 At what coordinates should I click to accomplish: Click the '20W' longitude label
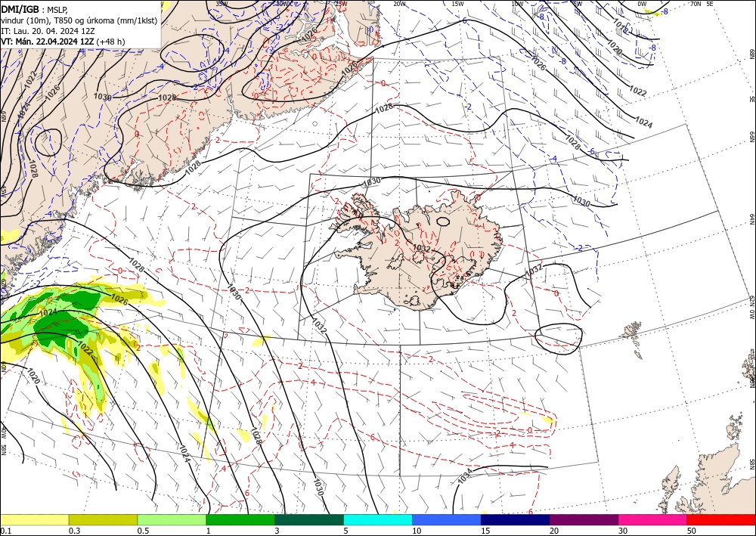click(399, 4)
